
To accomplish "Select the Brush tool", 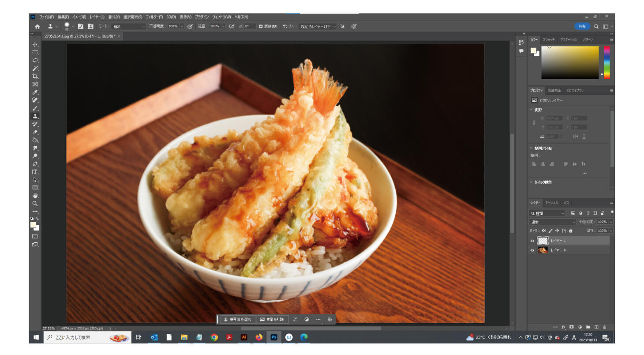I will pos(35,108).
